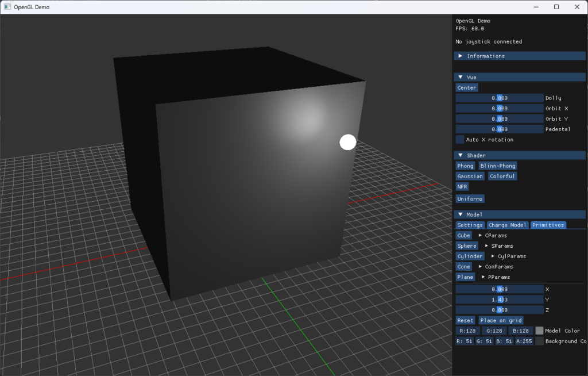Click the No joystick connected message
588x376 pixels.
click(x=489, y=42)
